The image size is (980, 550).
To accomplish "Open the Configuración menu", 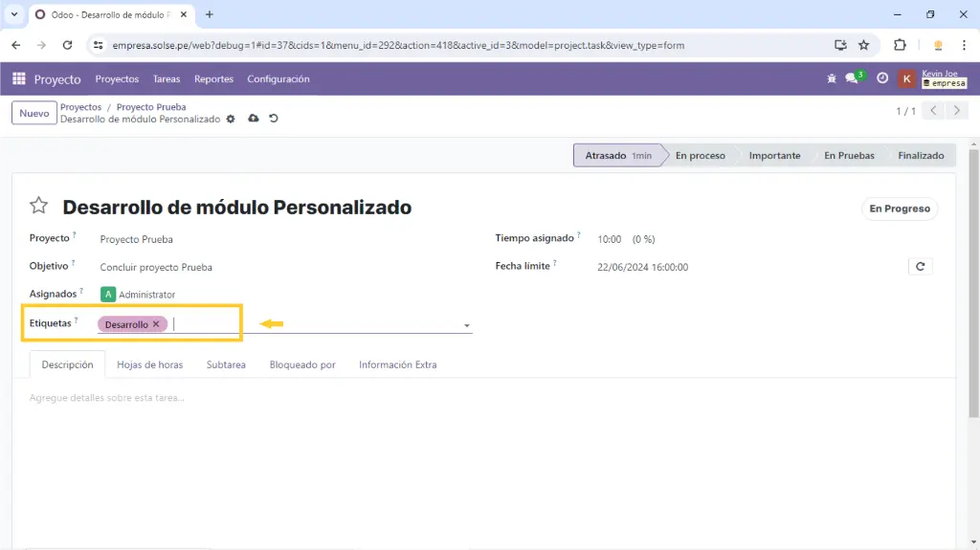I will tap(278, 79).
